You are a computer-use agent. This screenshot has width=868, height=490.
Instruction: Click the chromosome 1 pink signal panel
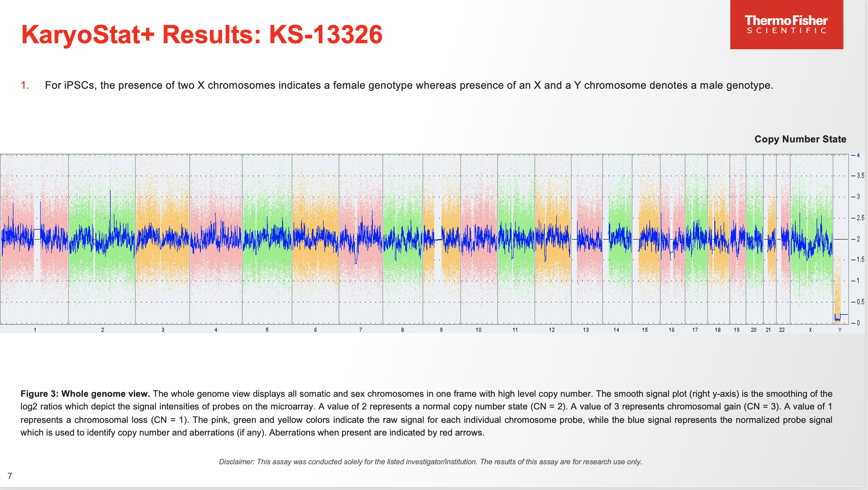[x=34, y=239]
